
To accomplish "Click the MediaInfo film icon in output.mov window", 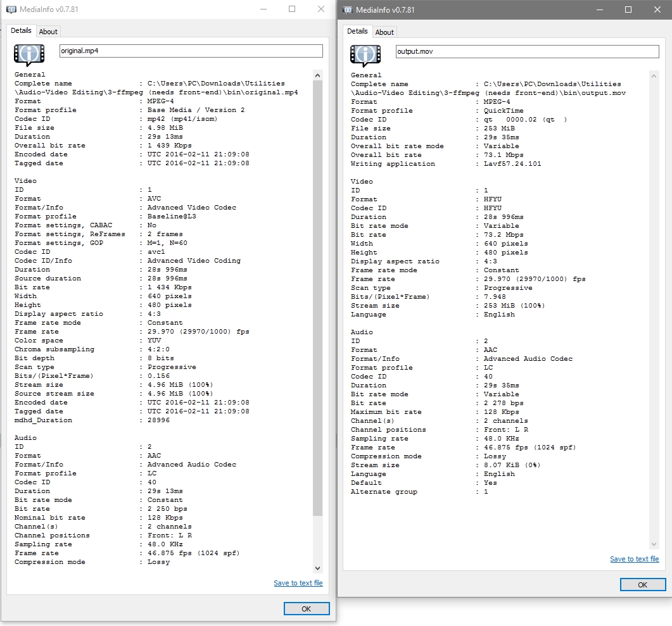I will coord(365,56).
